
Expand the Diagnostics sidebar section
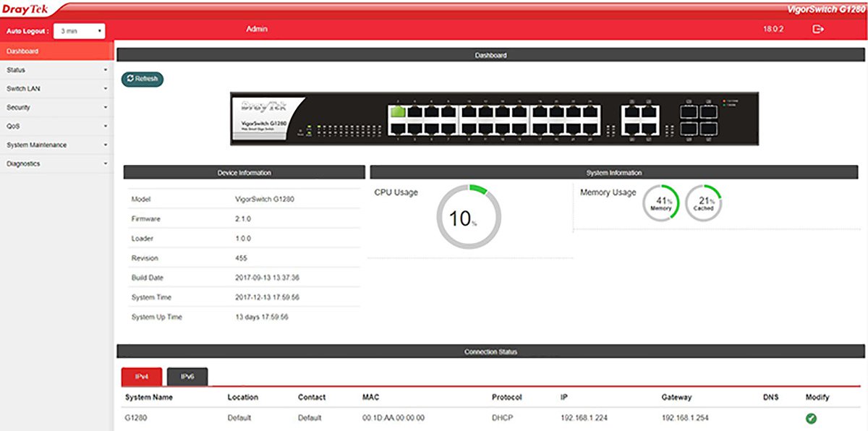pyautogui.click(x=56, y=164)
